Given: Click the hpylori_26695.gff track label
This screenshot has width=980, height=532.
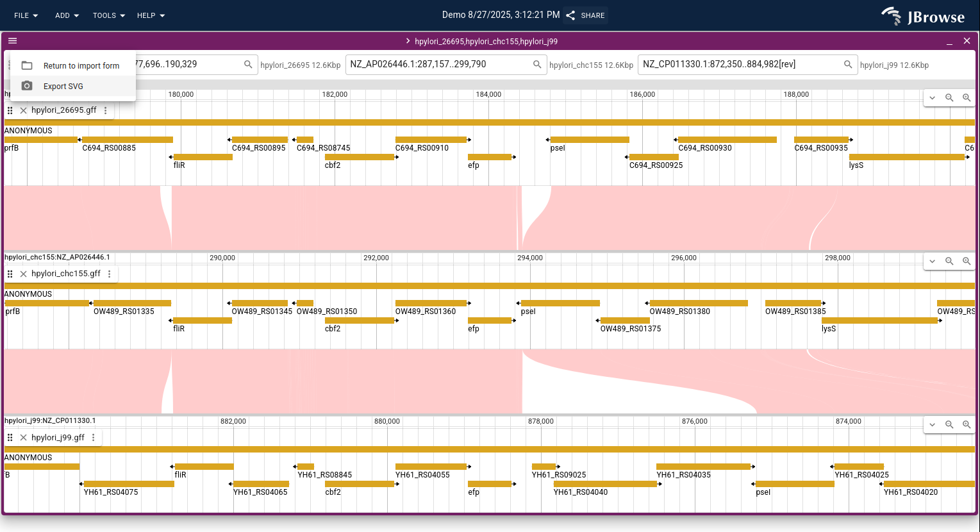Looking at the screenshot, I should 64,110.
